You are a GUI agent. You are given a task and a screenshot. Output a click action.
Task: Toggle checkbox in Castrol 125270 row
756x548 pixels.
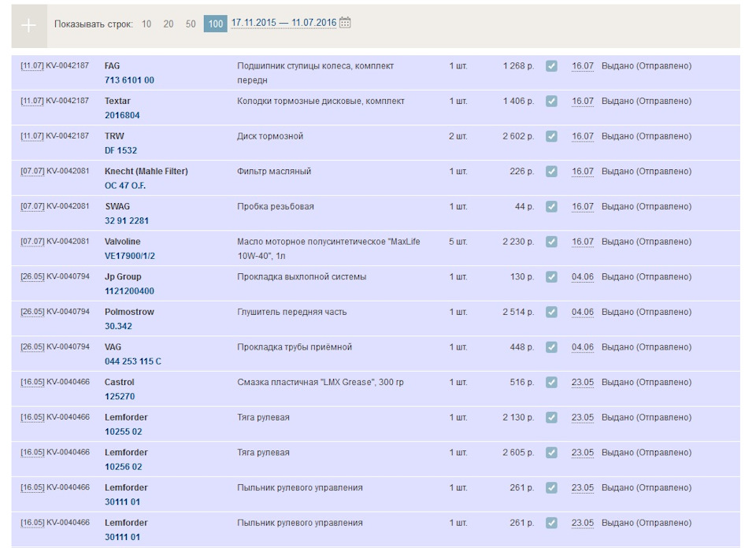tap(551, 383)
